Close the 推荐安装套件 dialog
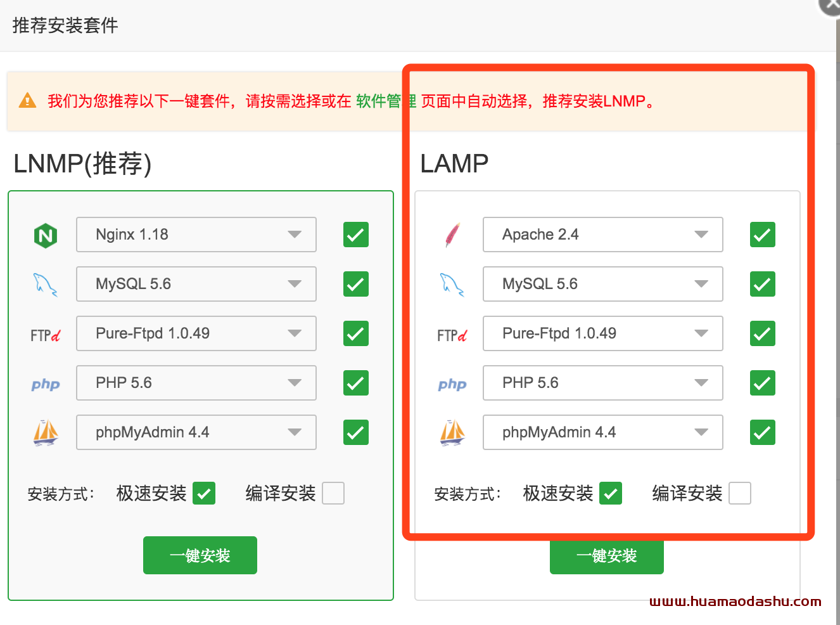This screenshot has height=625, width=840. point(831,5)
